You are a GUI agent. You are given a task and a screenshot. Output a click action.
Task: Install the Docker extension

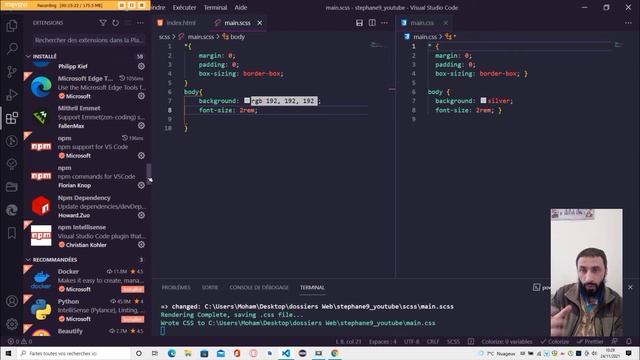coord(132,289)
